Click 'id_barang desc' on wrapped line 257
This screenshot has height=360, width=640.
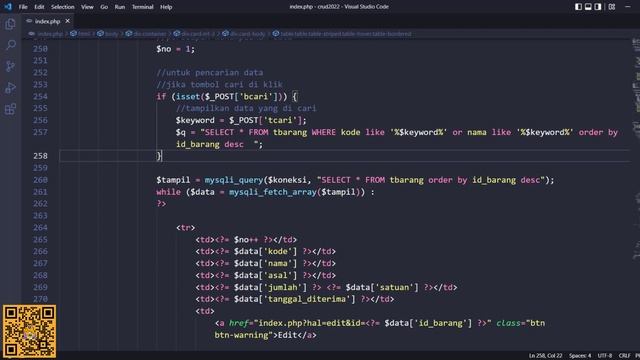click(x=209, y=144)
